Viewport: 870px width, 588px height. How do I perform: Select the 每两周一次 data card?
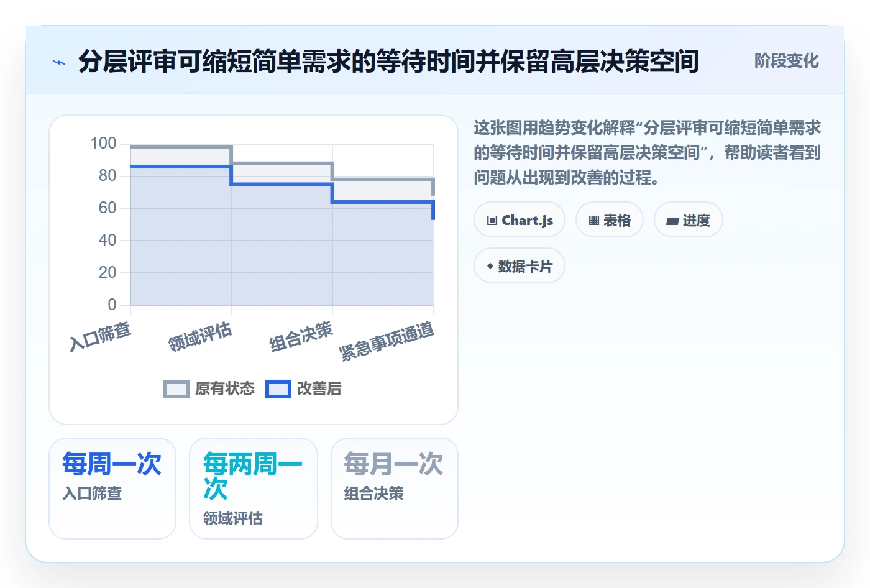coord(254,489)
